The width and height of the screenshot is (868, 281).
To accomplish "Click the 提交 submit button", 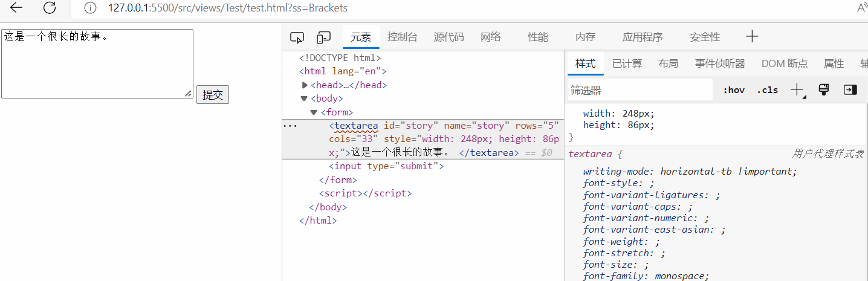I will 213,95.
